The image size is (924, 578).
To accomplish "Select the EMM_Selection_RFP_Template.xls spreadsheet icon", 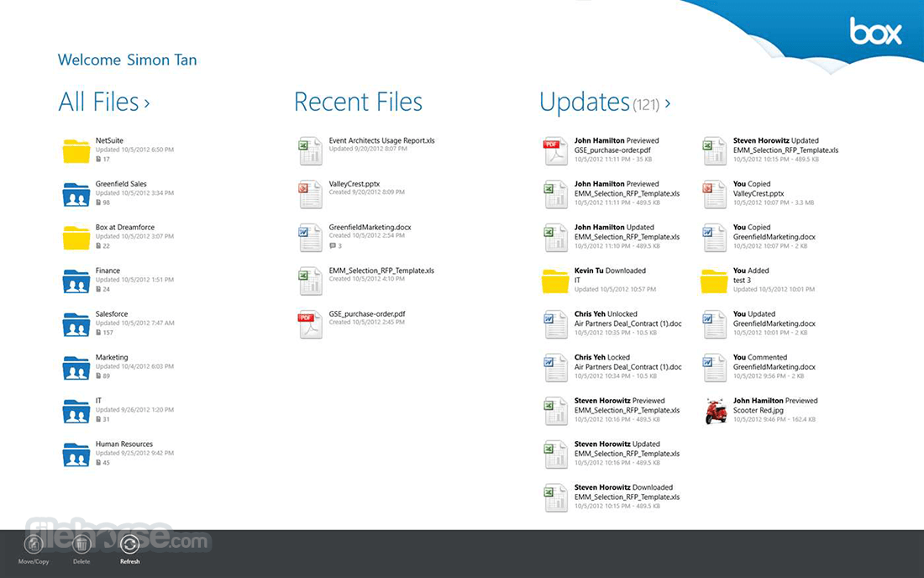I will click(310, 280).
